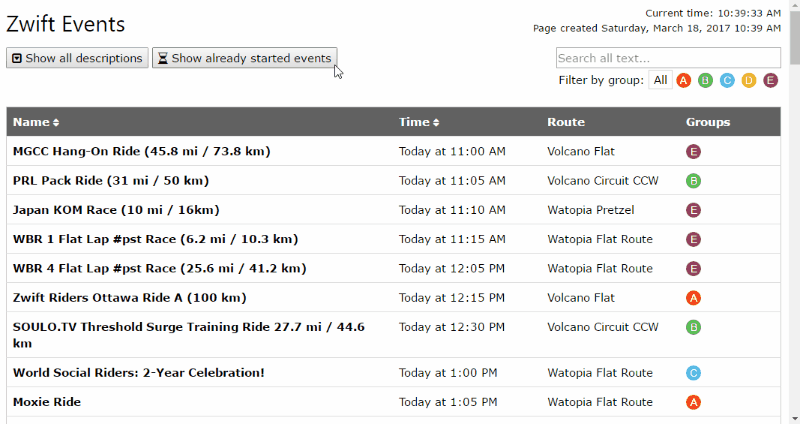Open WBR 4 Flat Lap #pst Race
The height and width of the screenshot is (424, 800).
(x=159, y=268)
